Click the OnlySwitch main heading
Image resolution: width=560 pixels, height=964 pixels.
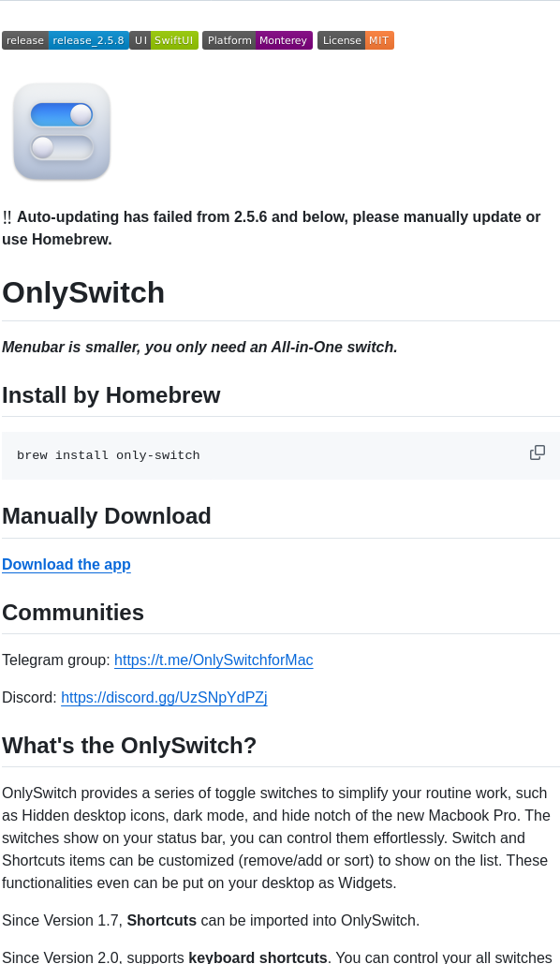84,292
